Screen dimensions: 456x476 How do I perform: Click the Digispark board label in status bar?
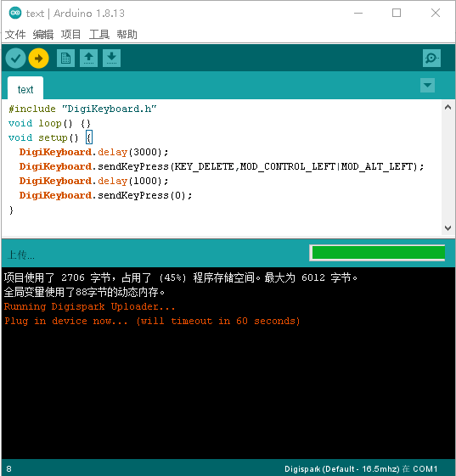[x=342, y=468]
